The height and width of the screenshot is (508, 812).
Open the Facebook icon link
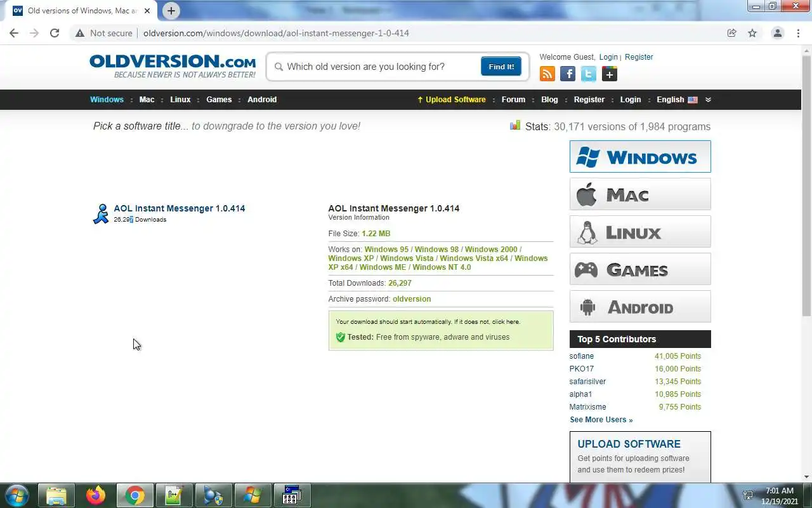568,74
